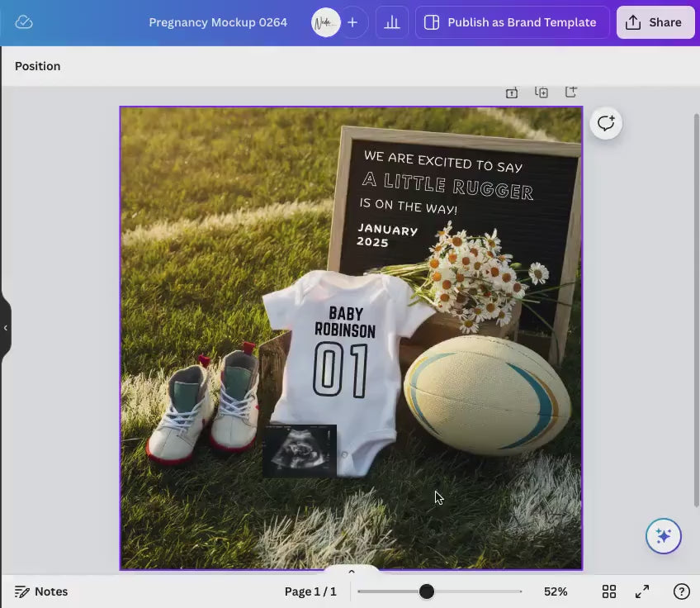Expand the page thumbnails chevron
Screen dimensions: 700x608
click(351, 571)
